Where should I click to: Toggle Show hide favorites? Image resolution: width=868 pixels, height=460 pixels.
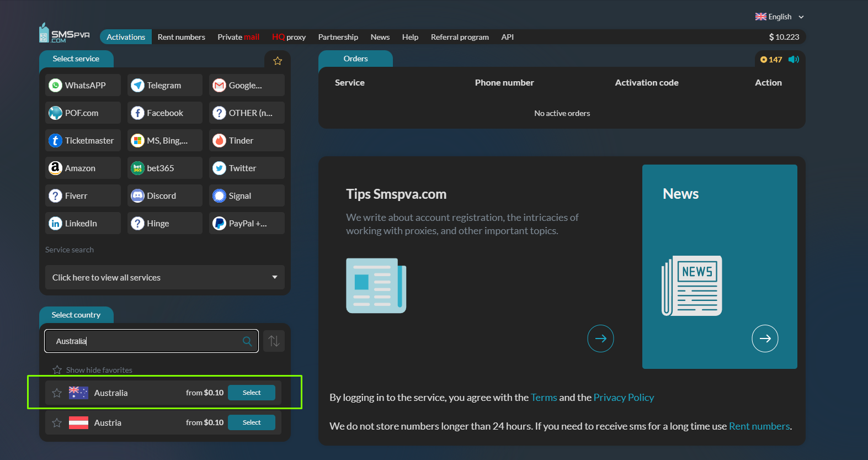(93, 370)
